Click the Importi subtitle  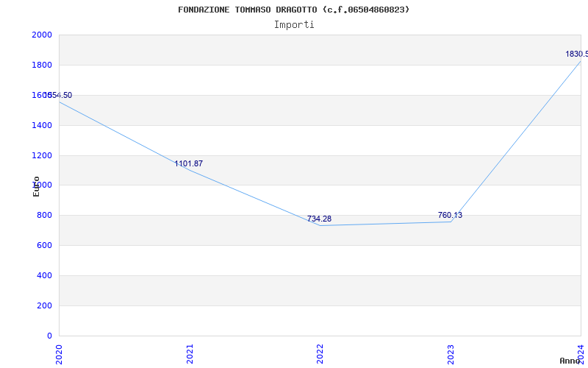click(x=294, y=25)
